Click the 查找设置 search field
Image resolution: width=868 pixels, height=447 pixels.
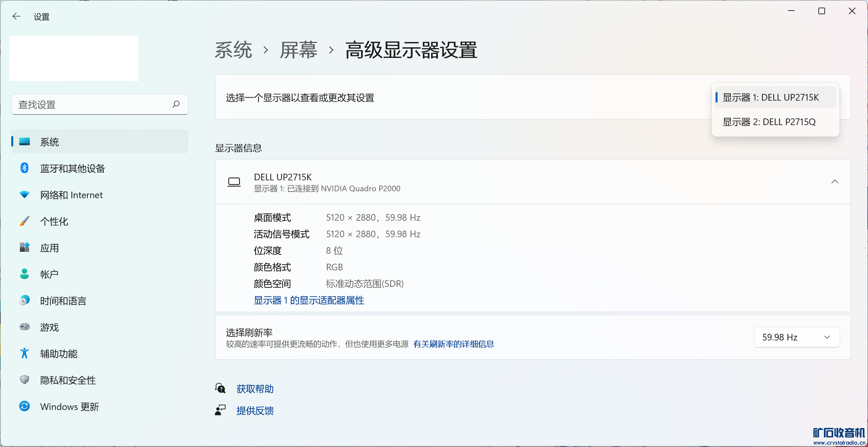[x=91, y=105]
